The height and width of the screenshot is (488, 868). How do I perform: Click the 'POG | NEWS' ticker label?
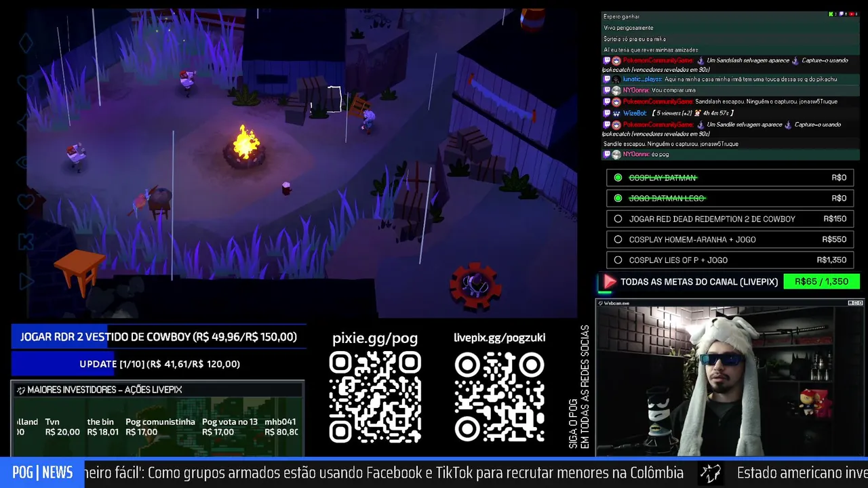pyautogui.click(x=42, y=473)
